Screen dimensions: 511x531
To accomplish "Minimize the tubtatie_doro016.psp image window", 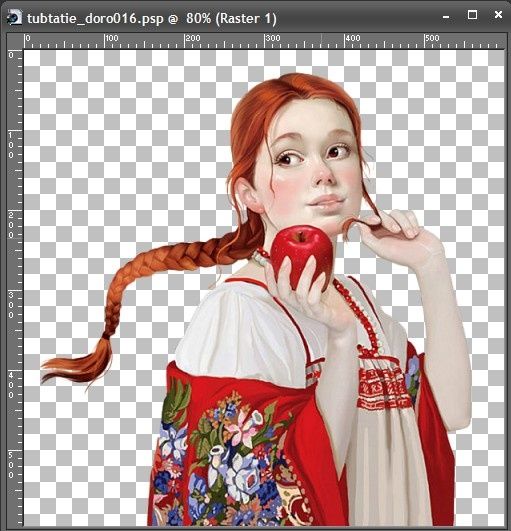I will tap(446, 17).
